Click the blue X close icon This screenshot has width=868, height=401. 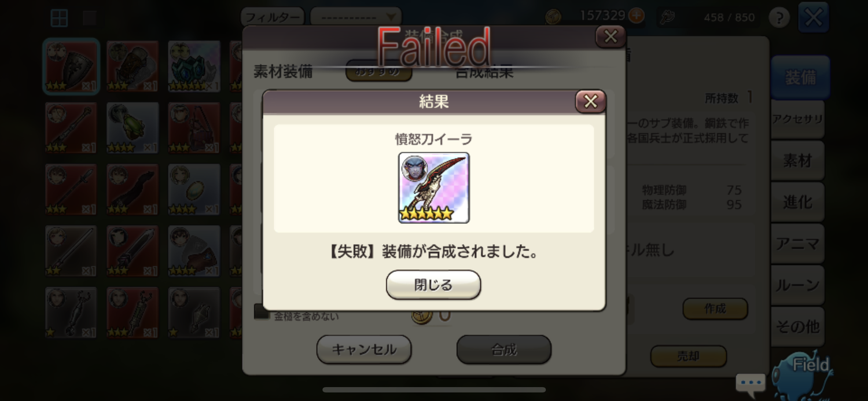pyautogui.click(x=813, y=17)
